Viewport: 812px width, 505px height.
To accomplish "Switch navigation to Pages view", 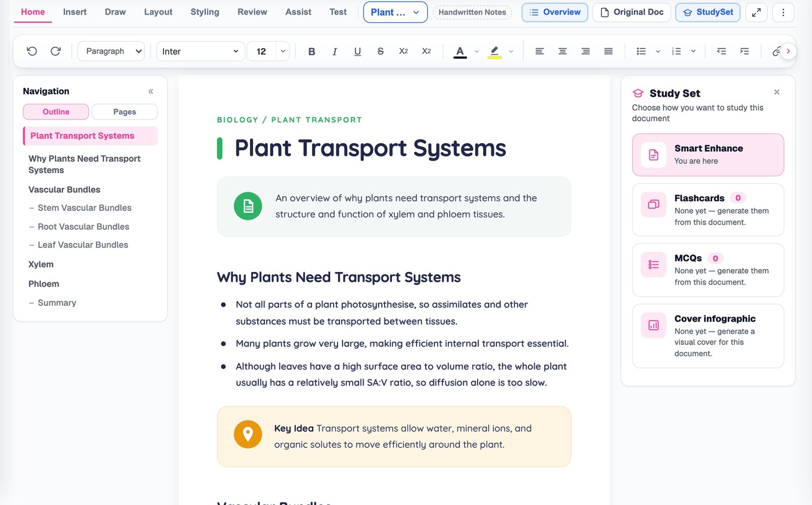I will (125, 112).
